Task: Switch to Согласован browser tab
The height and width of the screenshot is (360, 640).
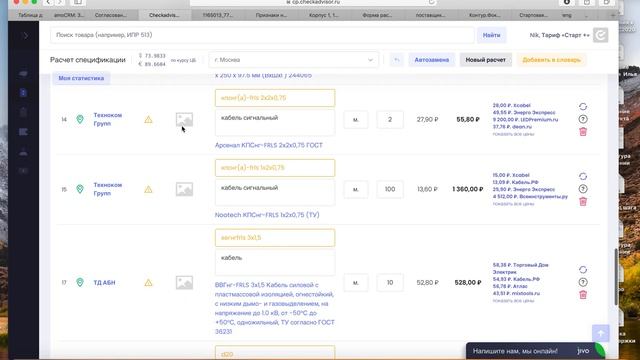Action: click(110, 15)
